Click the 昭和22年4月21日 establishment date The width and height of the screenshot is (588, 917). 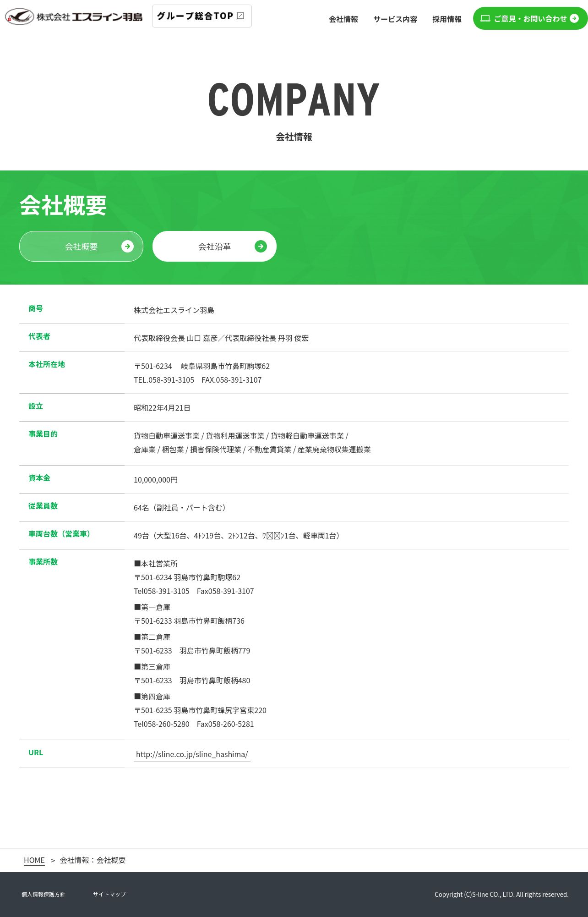[162, 408]
